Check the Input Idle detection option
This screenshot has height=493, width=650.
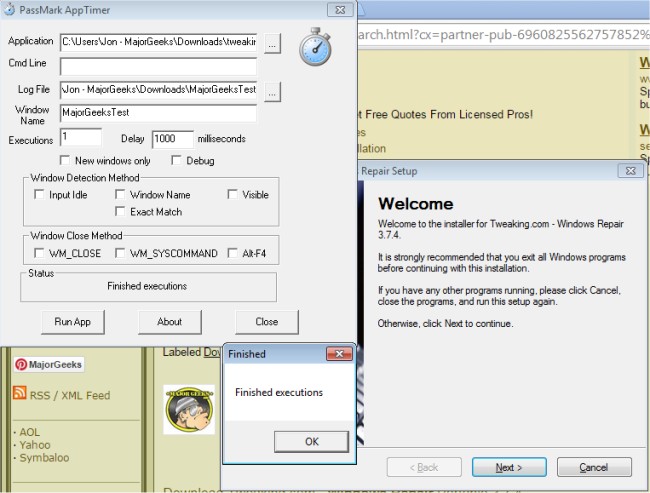(39, 194)
